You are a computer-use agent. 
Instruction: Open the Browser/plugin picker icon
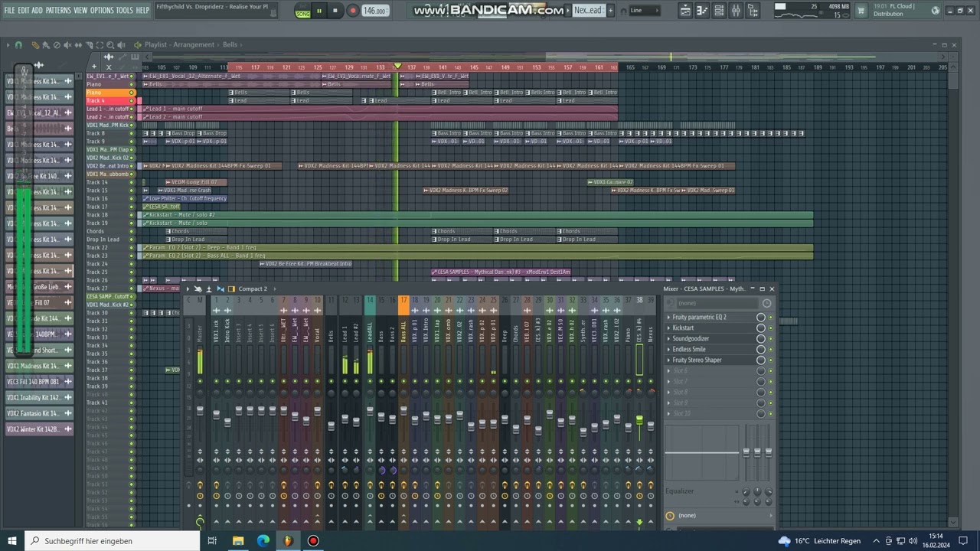click(x=753, y=11)
